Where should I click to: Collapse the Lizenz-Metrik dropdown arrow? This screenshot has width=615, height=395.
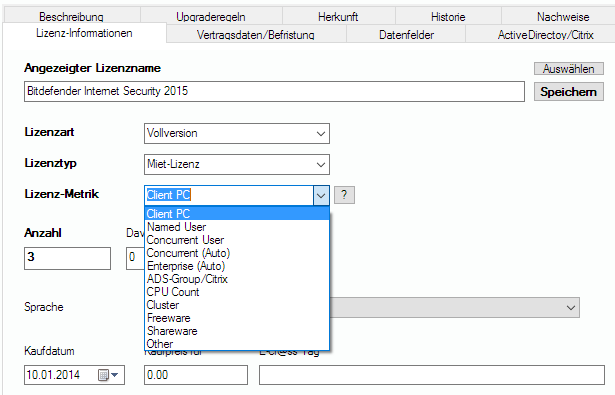click(321, 195)
